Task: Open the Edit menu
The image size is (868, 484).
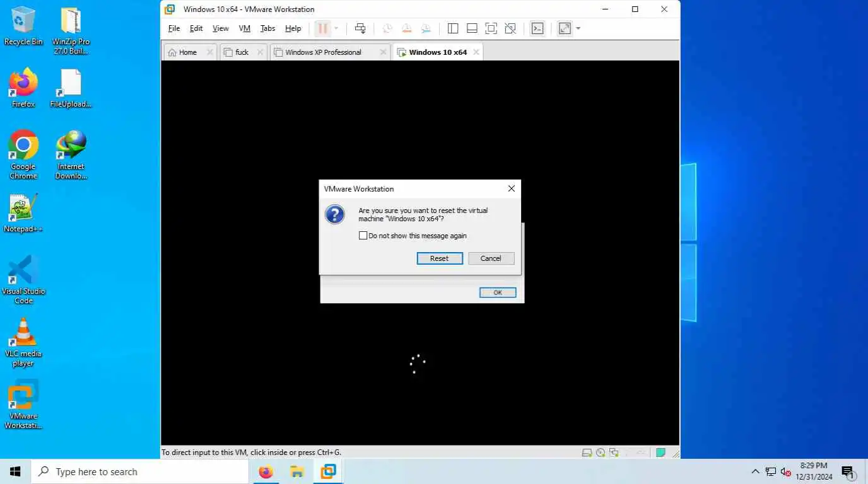Action: pos(196,28)
